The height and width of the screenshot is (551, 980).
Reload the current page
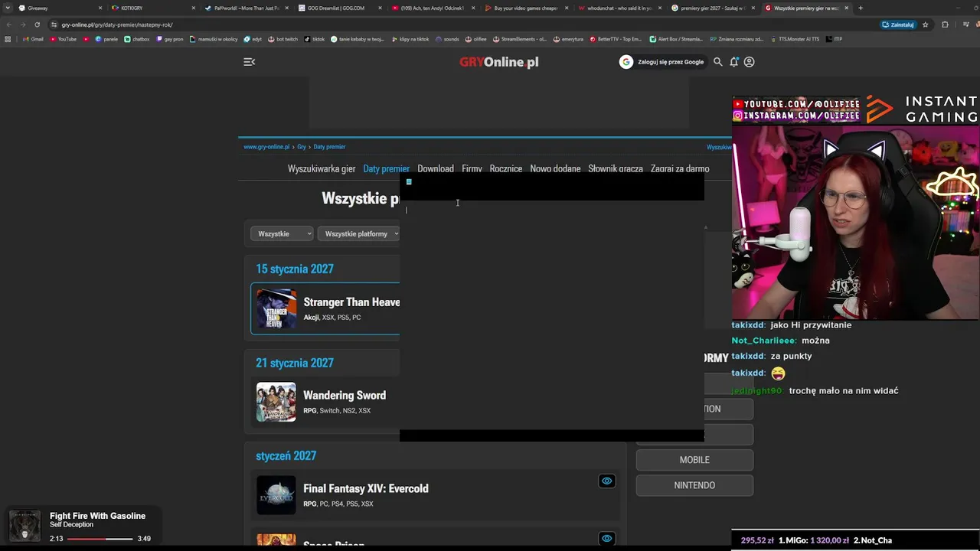(x=37, y=24)
